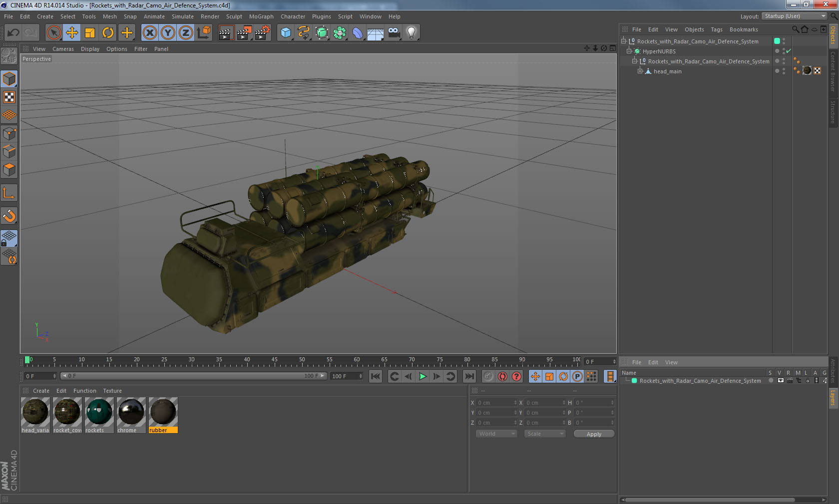839x504 pixels.
Task: Open the Material Manager Function menu
Action: pos(85,391)
